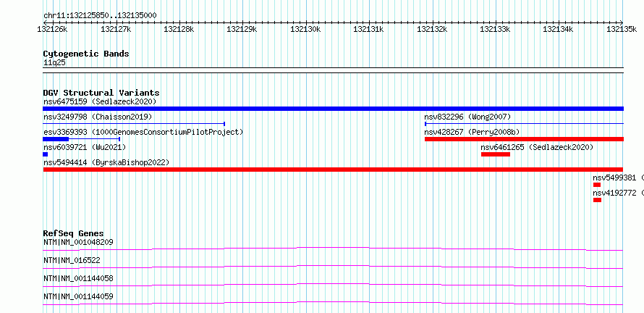The height and width of the screenshot is (313, 644).
Task: Click the small red nsv4192772 variant block
Action: coord(597,200)
